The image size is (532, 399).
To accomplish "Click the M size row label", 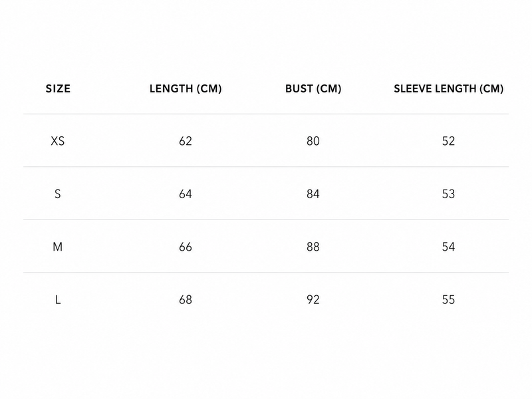I will point(58,247).
